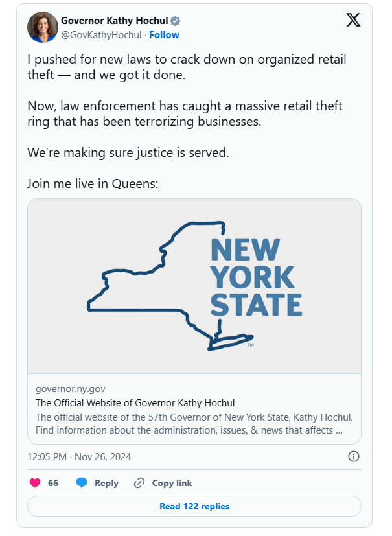Click the Reply label

tap(106, 483)
